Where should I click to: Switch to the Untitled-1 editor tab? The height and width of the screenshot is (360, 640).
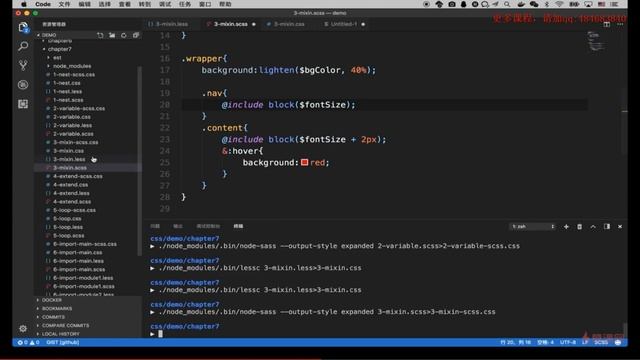click(x=344, y=24)
